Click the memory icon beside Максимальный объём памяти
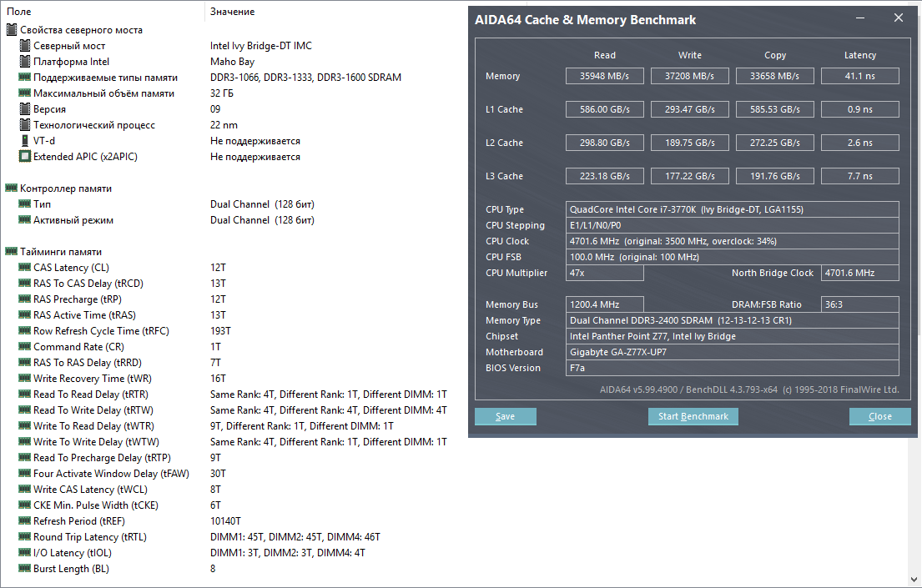 tap(25, 93)
